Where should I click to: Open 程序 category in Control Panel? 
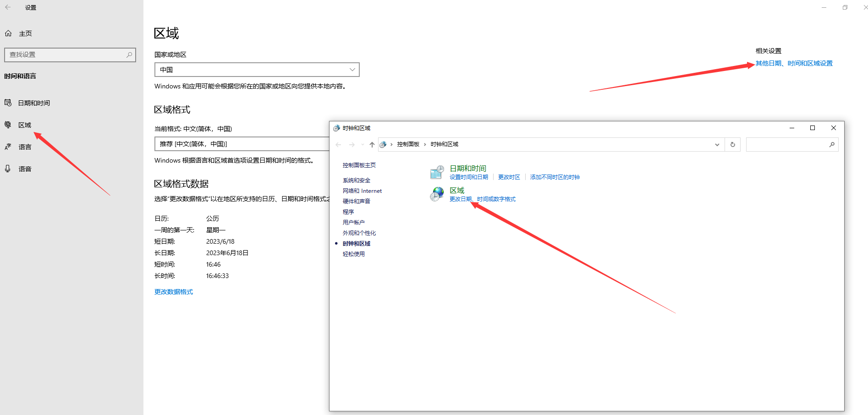click(x=348, y=212)
